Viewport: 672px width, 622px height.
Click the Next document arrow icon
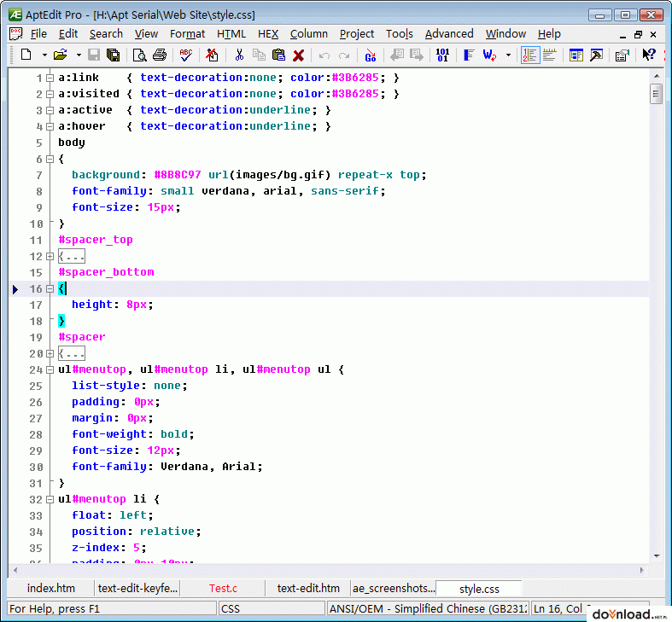417,55
